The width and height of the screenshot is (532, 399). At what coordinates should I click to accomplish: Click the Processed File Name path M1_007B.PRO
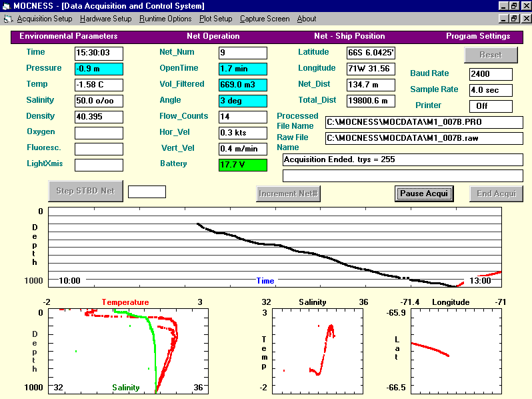[424, 122]
